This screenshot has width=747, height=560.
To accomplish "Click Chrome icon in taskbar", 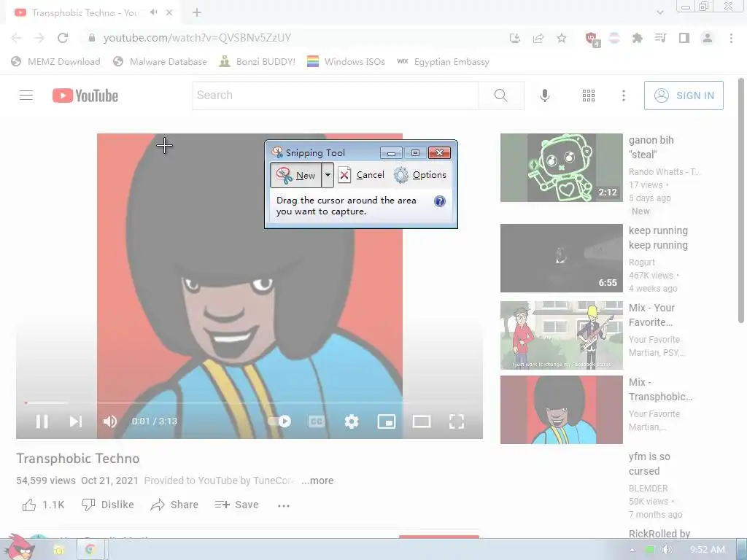I will [90, 550].
